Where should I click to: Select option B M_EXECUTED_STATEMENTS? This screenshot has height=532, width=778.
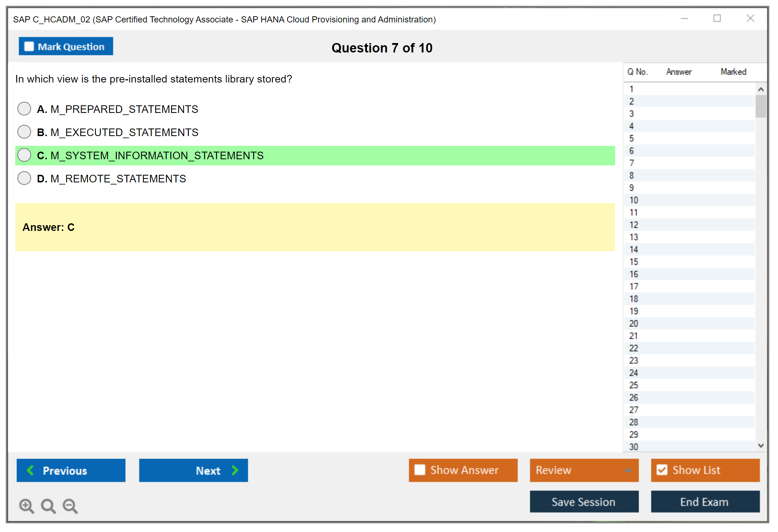[x=24, y=132]
